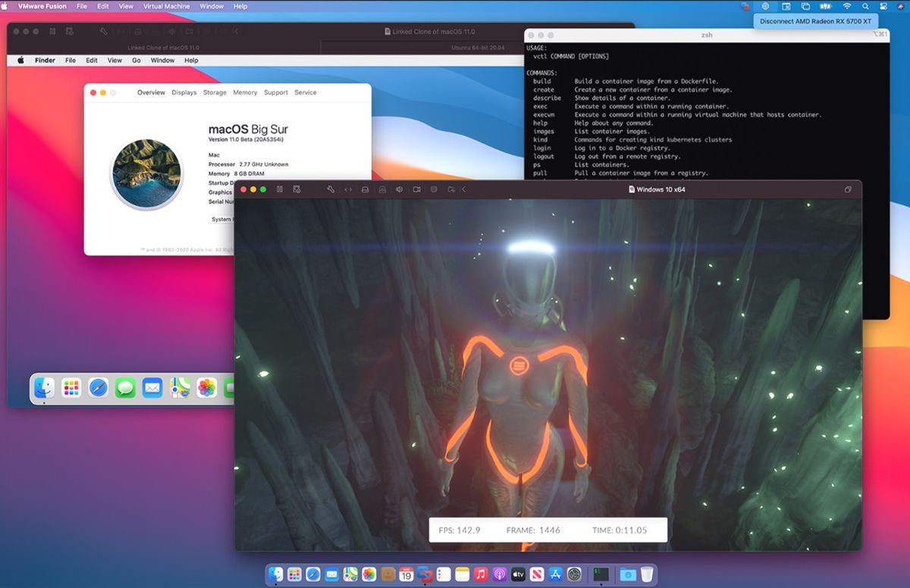Suspend the Windows 10 VM via pause icon
This screenshot has height=588, width=910.
pyautogui.click(x=280, y=189)
